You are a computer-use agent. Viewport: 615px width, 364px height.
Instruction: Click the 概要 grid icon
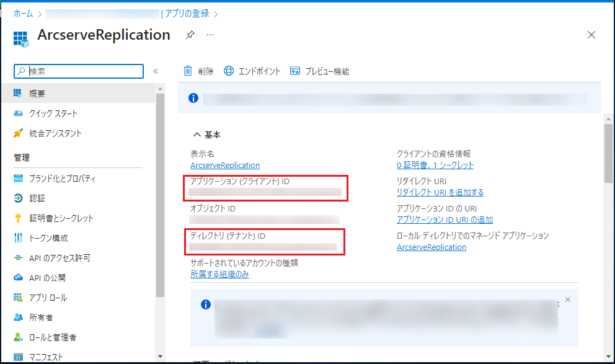17,93
